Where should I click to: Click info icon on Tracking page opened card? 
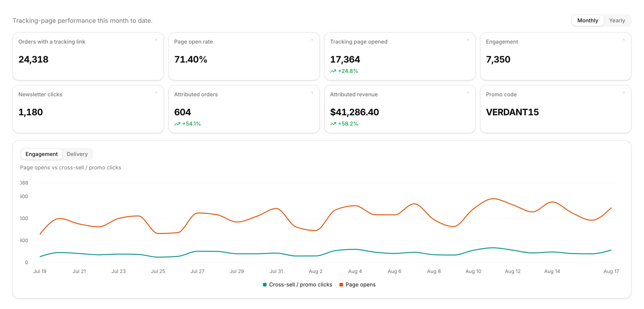click(468, 40)
